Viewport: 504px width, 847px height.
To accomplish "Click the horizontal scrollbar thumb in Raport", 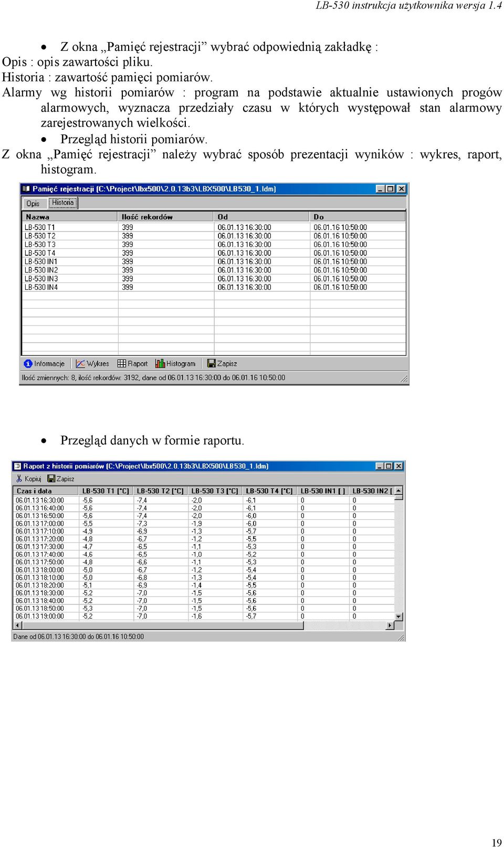I will [x=163, y=625].
